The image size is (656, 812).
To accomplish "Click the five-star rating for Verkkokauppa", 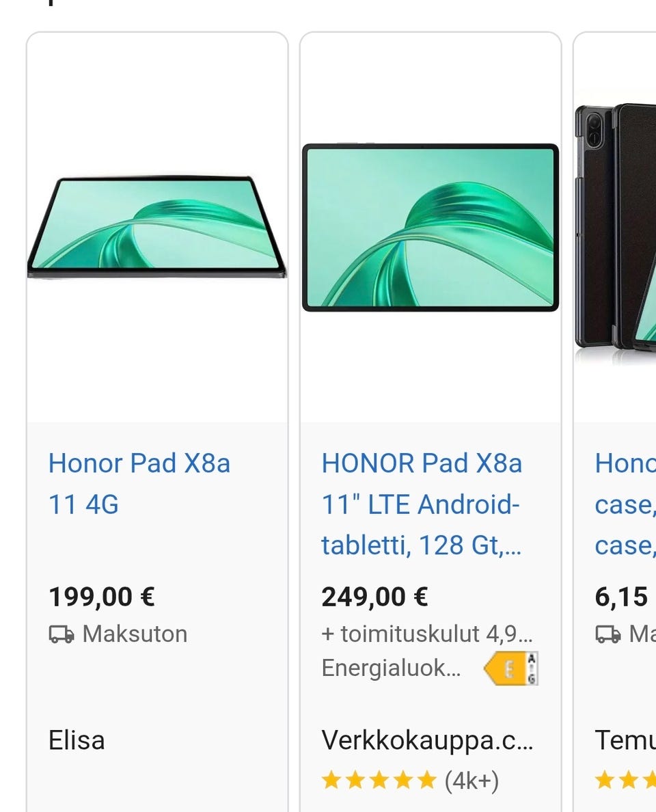I will (379, 780).
